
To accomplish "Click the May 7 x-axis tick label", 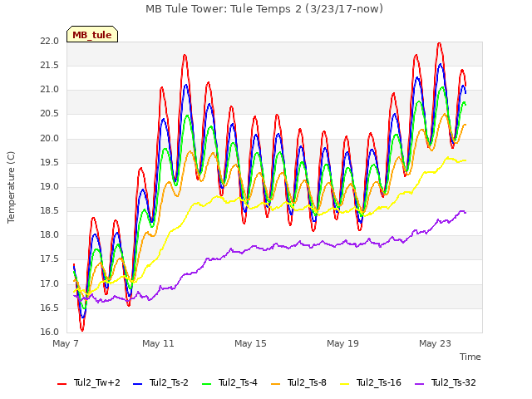I will 66,343.
